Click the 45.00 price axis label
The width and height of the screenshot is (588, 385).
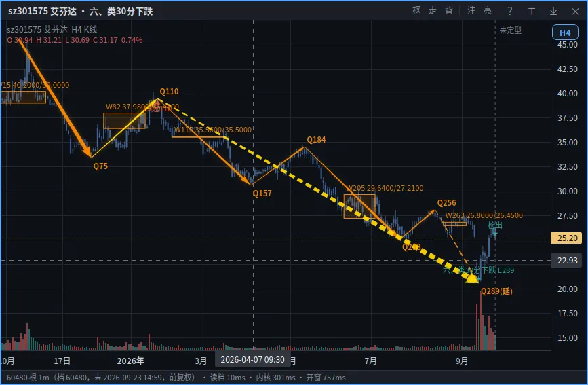click(x=568, y=44)
